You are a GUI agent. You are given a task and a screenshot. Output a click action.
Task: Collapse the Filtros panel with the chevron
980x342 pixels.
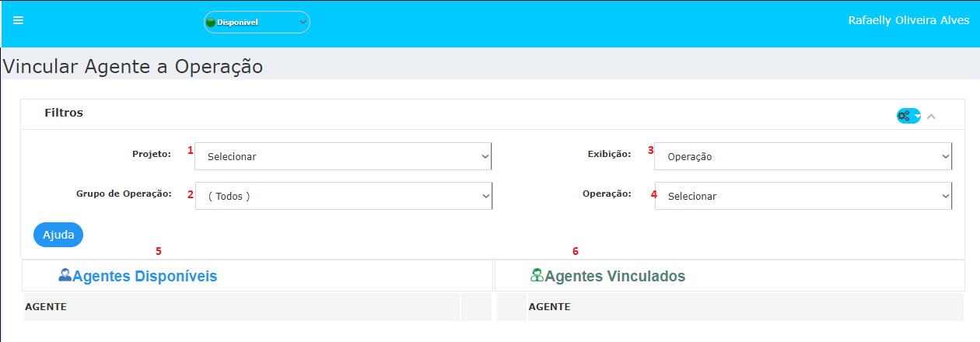click(932, 116)
